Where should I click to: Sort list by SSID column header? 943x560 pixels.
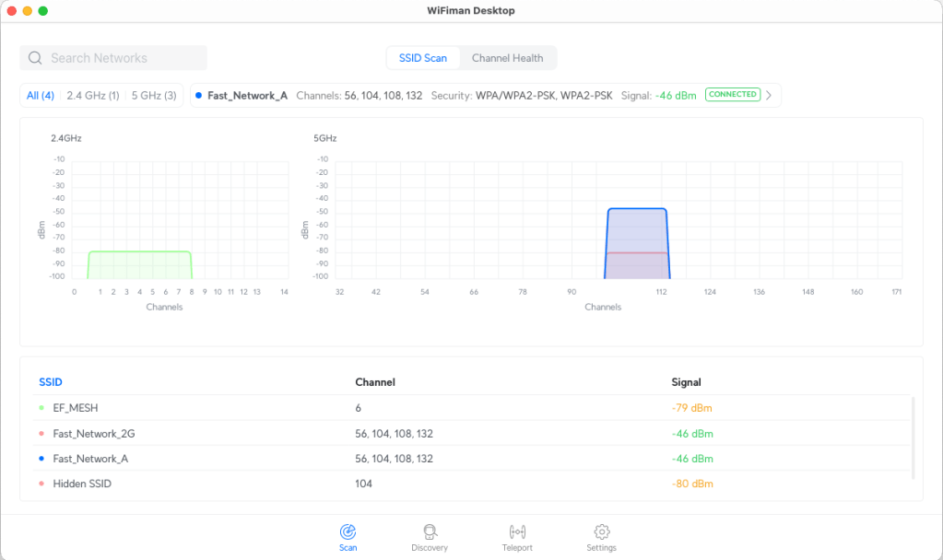tap(51, 381)
